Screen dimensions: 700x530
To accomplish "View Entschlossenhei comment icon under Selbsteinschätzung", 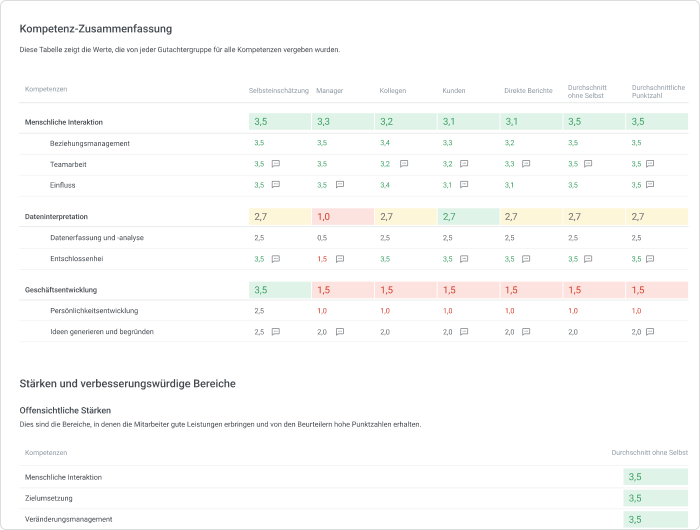I will click(x=276, y=259).
